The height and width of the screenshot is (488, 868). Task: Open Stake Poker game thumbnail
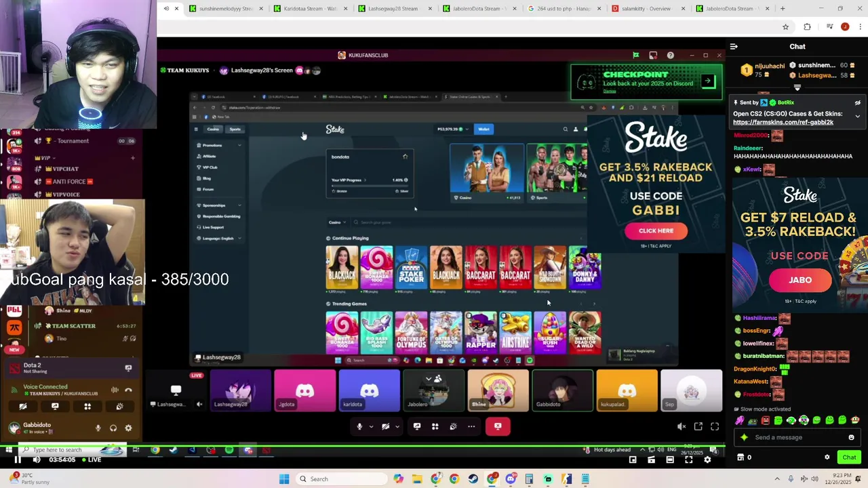(411, 268)
